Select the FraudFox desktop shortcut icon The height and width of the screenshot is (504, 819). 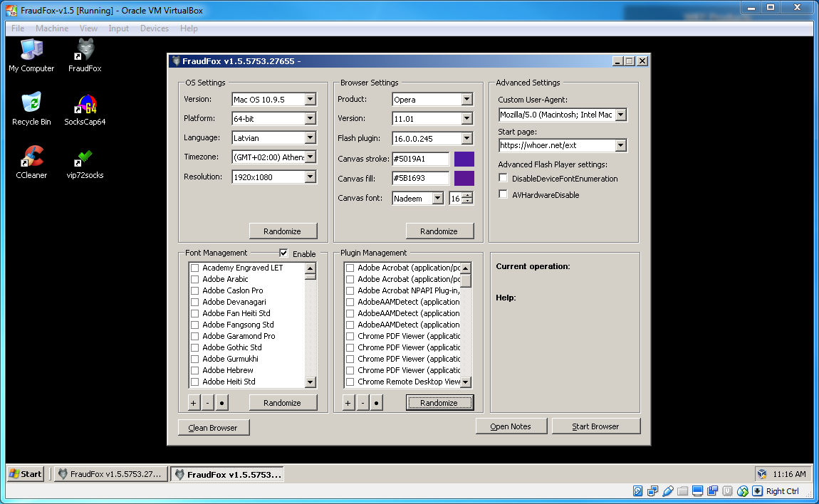pyautogui.click(x=85, y=55)
